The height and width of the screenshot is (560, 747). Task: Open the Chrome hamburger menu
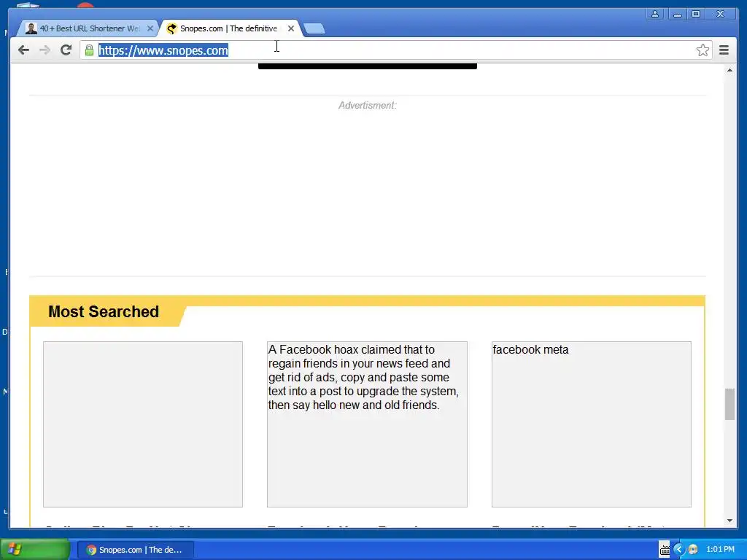pyautogui.click(x=724, y=50)
